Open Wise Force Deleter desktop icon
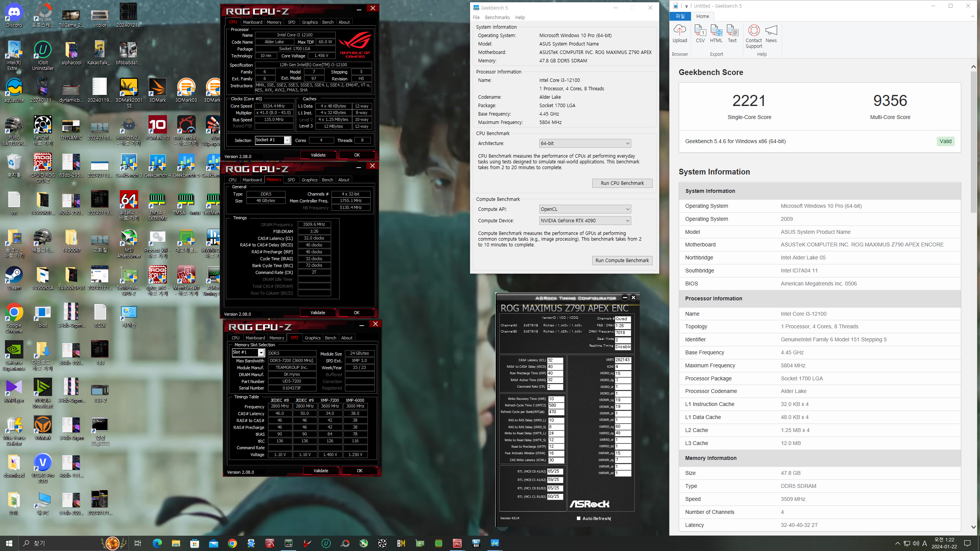The height and width of the screenshot is (551, 980). coord(14,431)
